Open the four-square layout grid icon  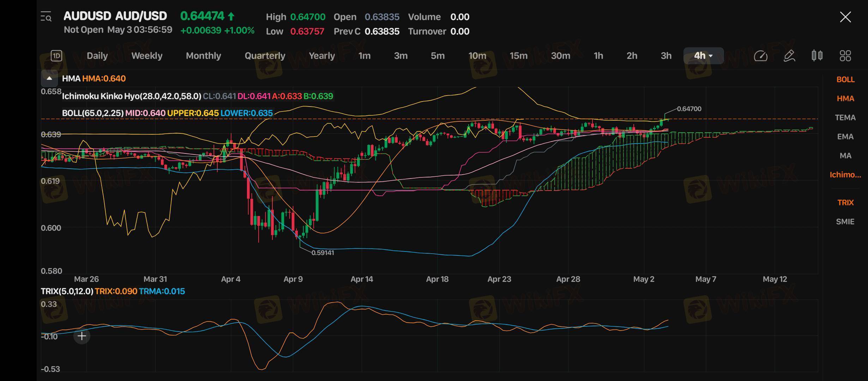click(845, 56)
